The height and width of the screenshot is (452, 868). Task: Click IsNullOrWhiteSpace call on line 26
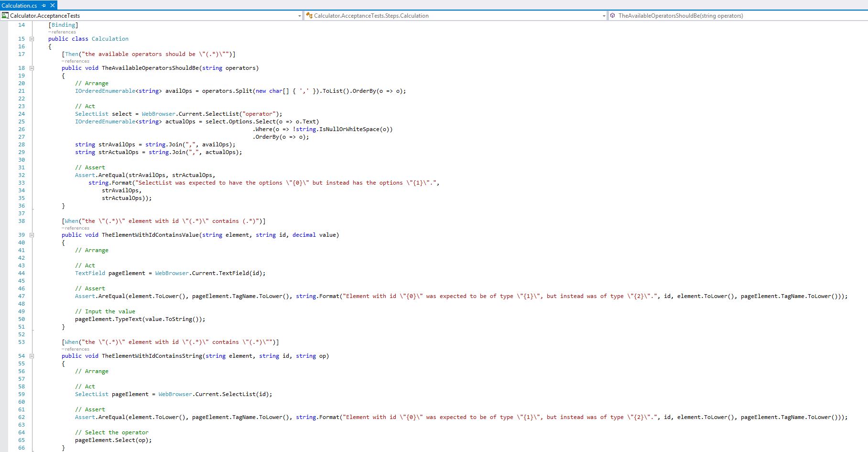pos(349,129)
